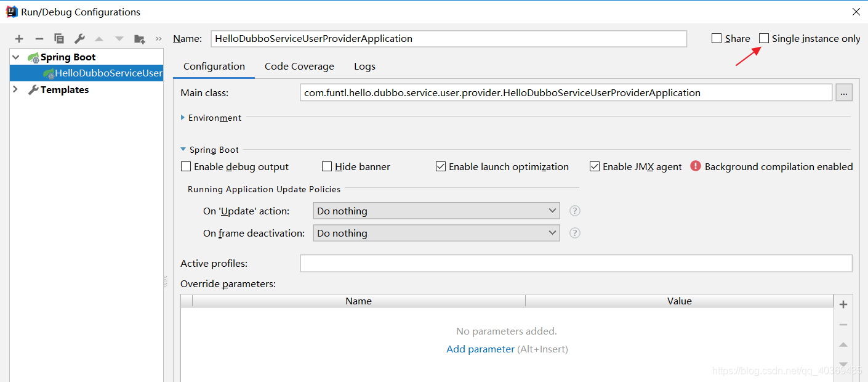Remove the selected configuration
The height and width of the screenshot is (382, 868).
pos(39,39)
